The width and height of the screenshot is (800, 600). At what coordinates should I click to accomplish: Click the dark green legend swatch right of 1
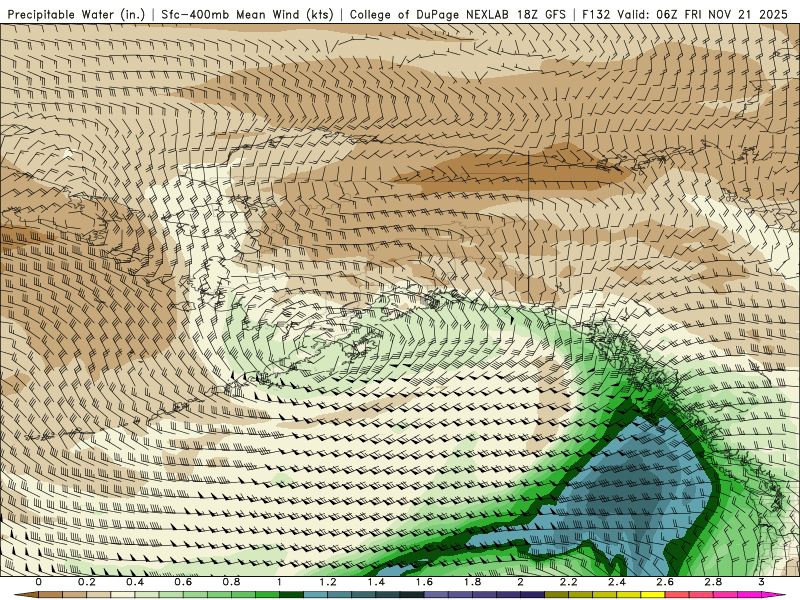(x=291, y=594)
